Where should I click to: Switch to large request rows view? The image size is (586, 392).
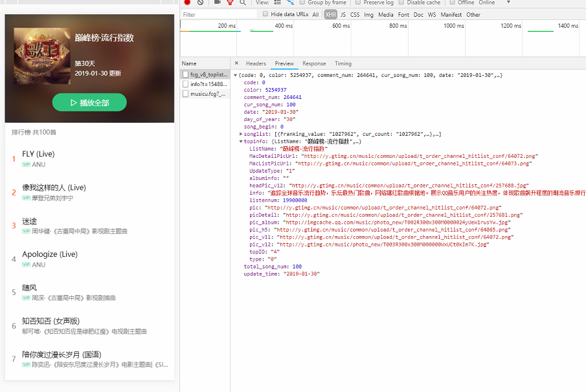[x=278, y=2]
